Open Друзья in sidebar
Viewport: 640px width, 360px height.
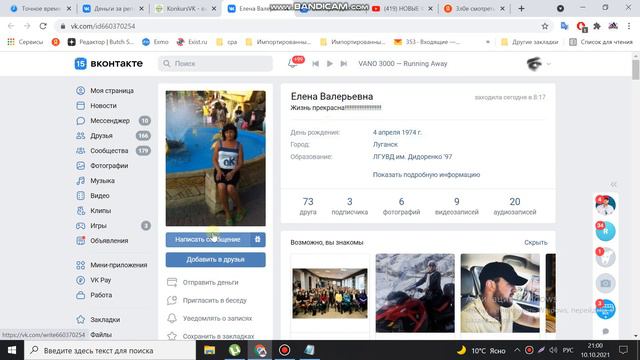coord(101,136)
